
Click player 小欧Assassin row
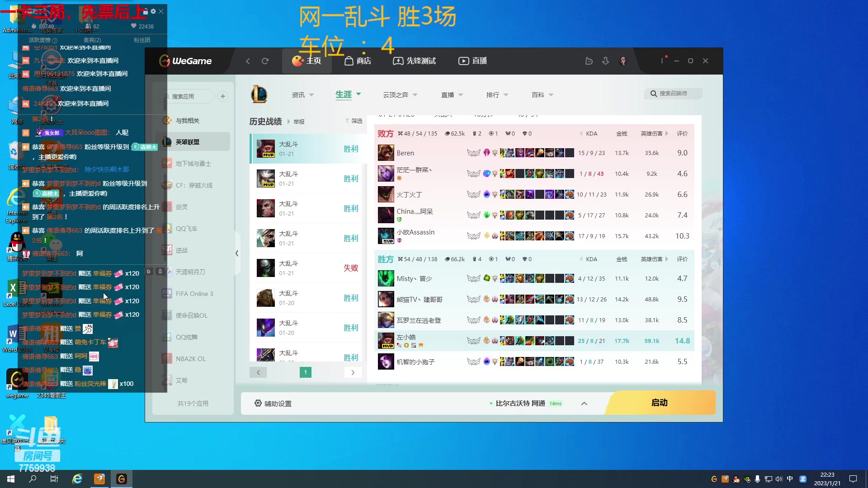(x=534, y=236)
